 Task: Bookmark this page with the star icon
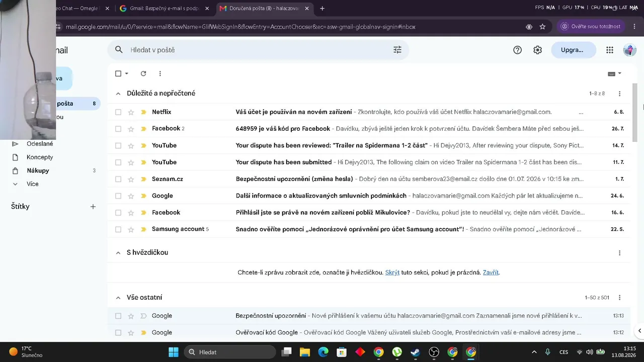pos(542,27)
